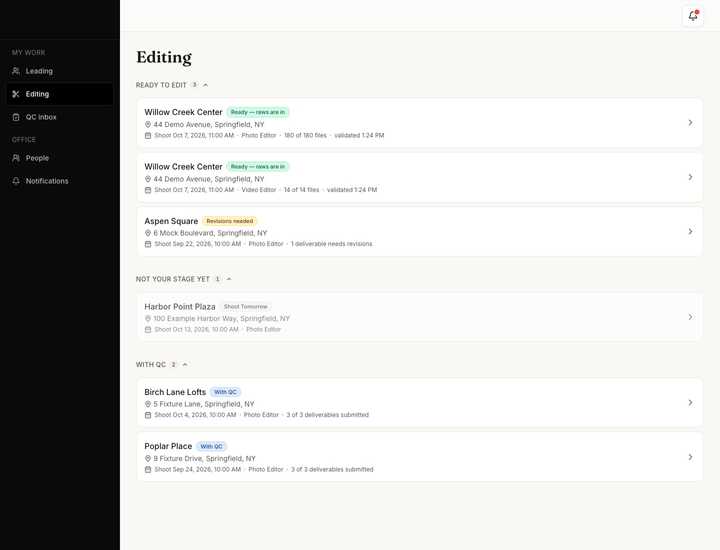Collapse the Ready to Edit section
This screenshot has width=720, height=550.
click(x=205, y=85)
